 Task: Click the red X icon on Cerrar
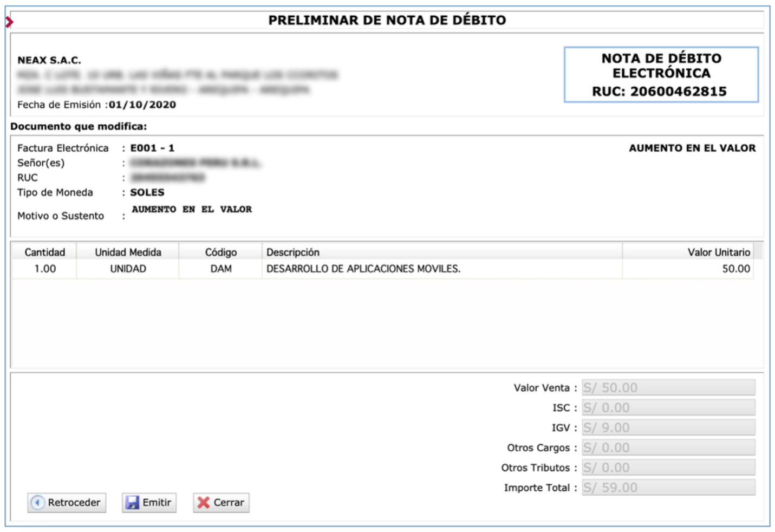tap(204, 503)
